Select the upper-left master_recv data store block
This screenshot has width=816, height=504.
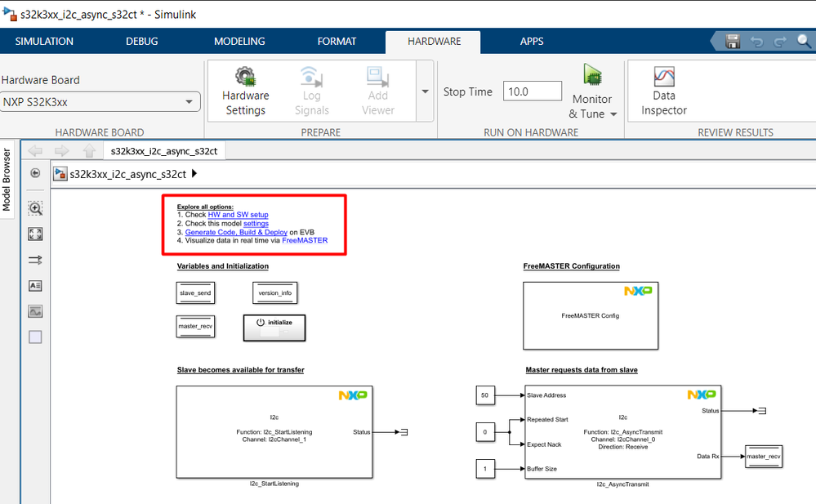tap(195, 327)
